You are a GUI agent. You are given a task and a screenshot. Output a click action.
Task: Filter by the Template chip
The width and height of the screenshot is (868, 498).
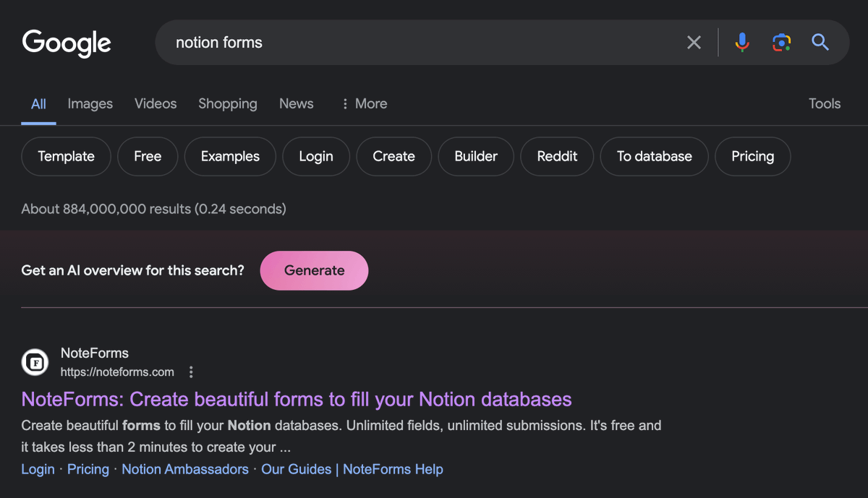67,156
